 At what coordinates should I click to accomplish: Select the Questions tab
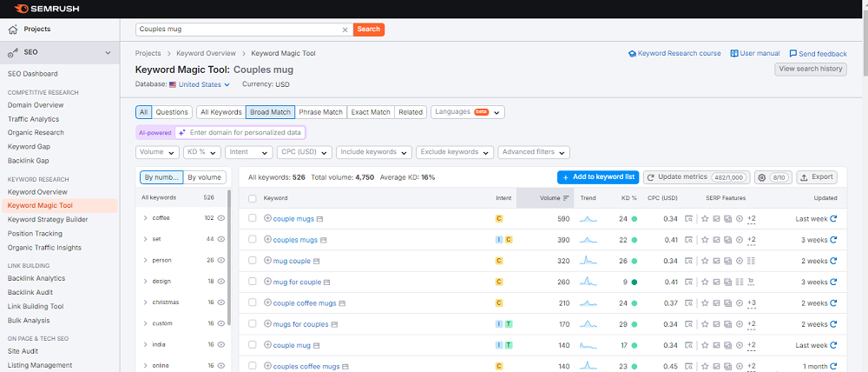172,112
